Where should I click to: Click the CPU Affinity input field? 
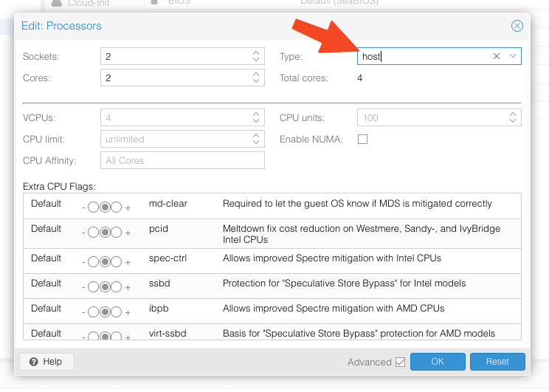(x=182, y=160)
